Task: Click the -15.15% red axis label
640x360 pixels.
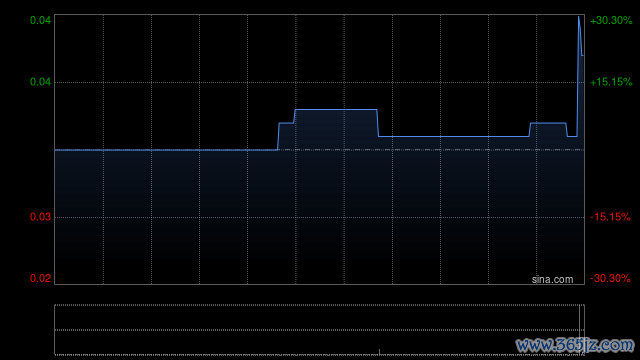Action: (610, 217)
